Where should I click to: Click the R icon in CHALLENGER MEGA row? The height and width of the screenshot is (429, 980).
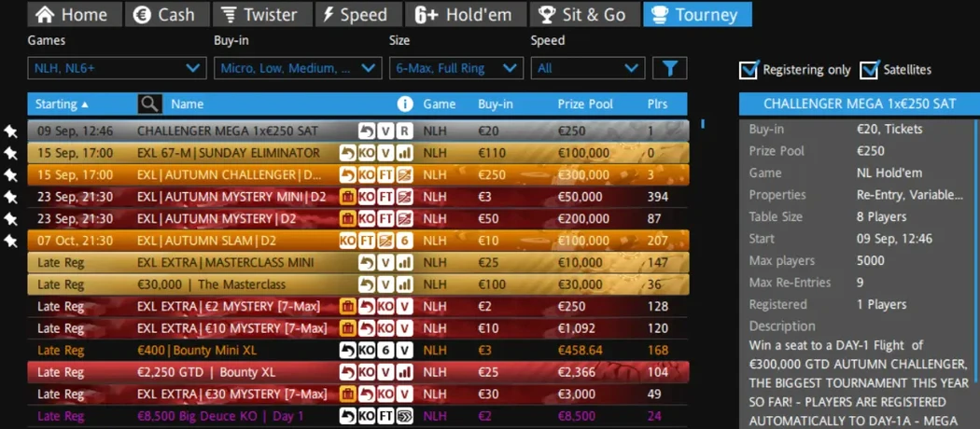[x=404, y=131]
